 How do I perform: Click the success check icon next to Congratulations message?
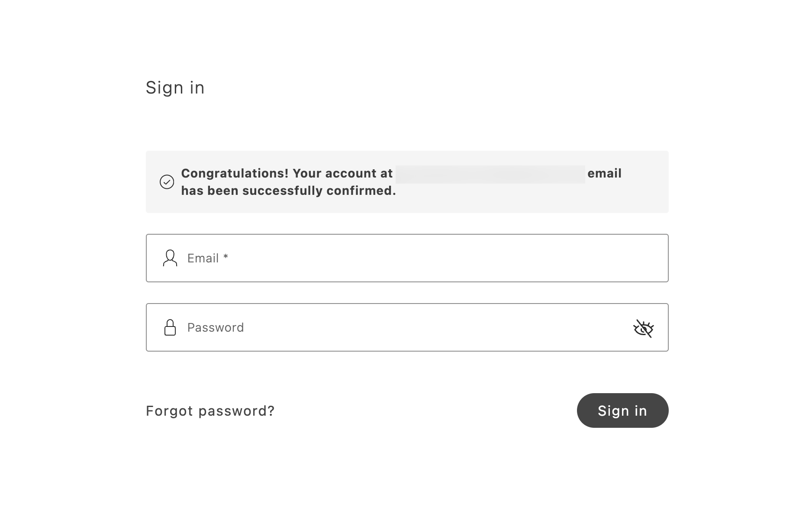coord(166,182)
